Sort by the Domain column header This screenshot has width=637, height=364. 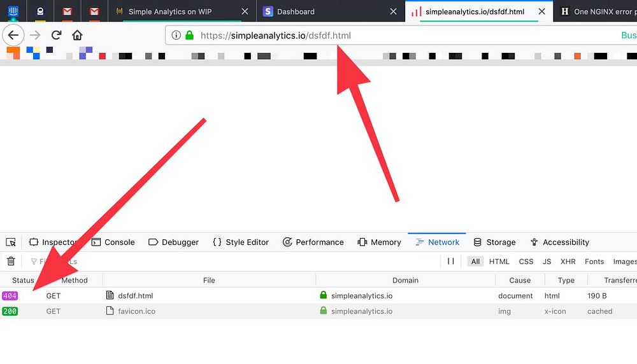[405, 280]
